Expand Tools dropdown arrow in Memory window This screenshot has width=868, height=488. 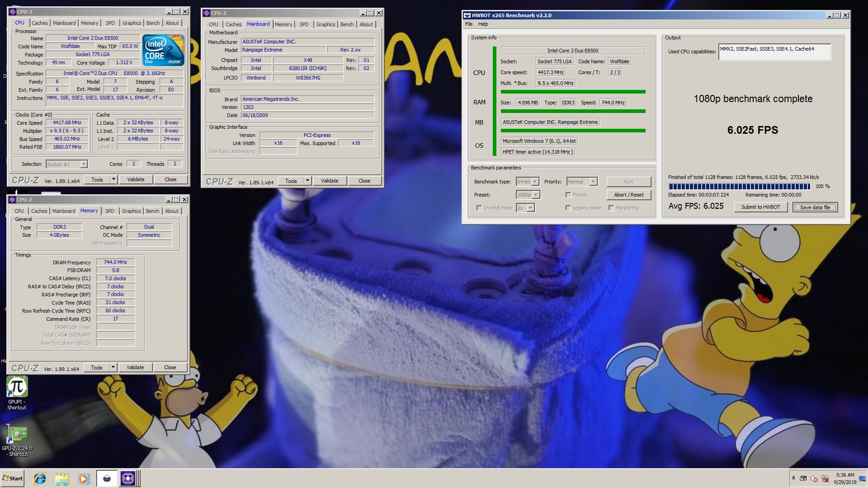point(113,367)
